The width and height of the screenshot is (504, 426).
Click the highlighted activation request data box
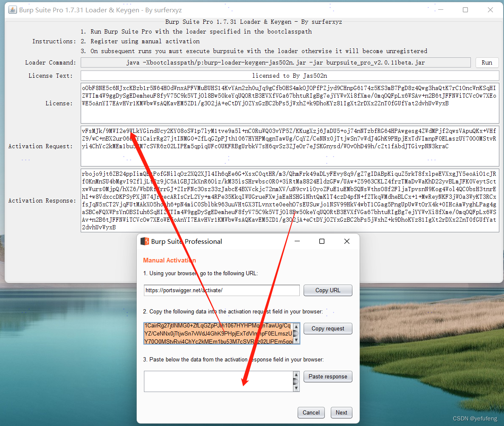(219, 333)
